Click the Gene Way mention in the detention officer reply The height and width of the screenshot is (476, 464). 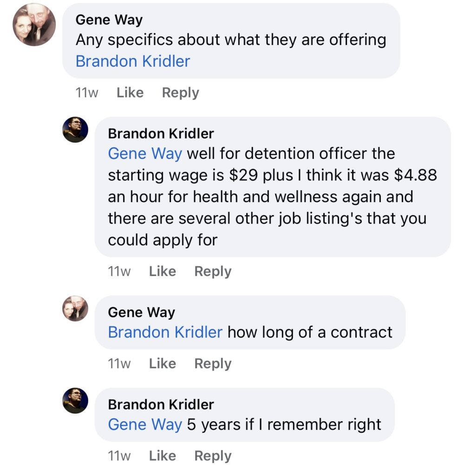(x=145, y=153)
